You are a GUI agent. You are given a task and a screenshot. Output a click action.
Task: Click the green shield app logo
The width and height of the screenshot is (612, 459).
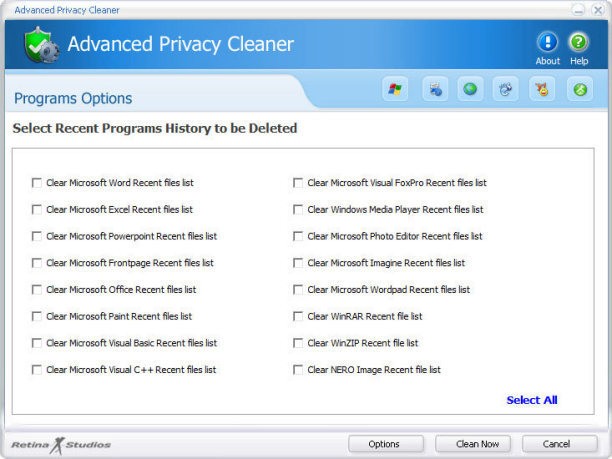click(x=41, y=44)
